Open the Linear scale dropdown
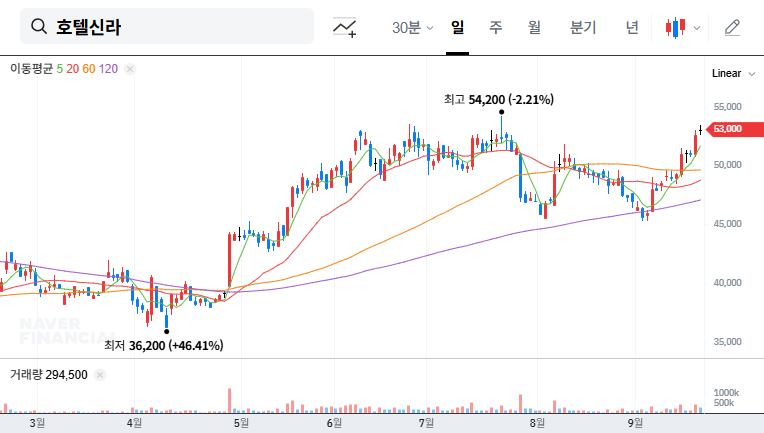764x433 pixels. (x=733, y=74)
